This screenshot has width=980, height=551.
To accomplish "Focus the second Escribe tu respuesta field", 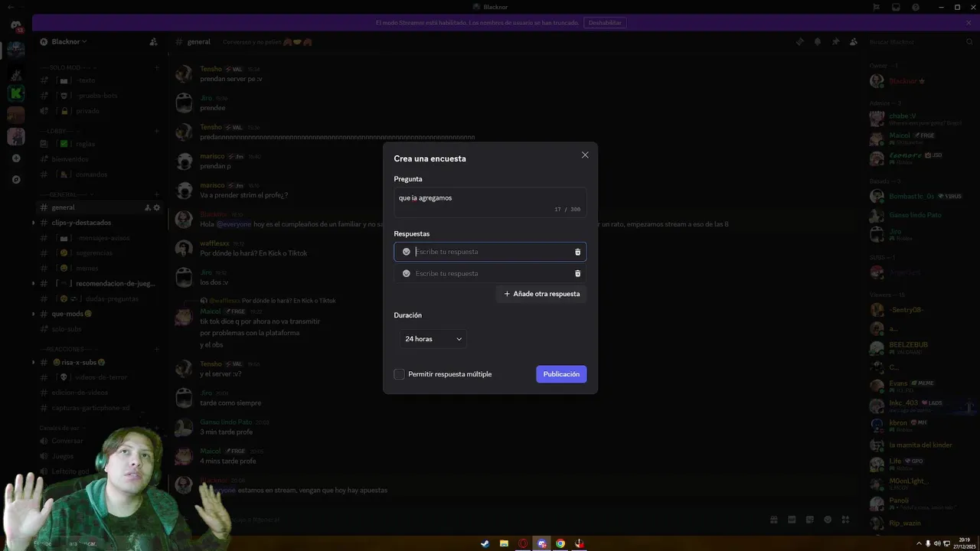I will click(x=490, y=273).
